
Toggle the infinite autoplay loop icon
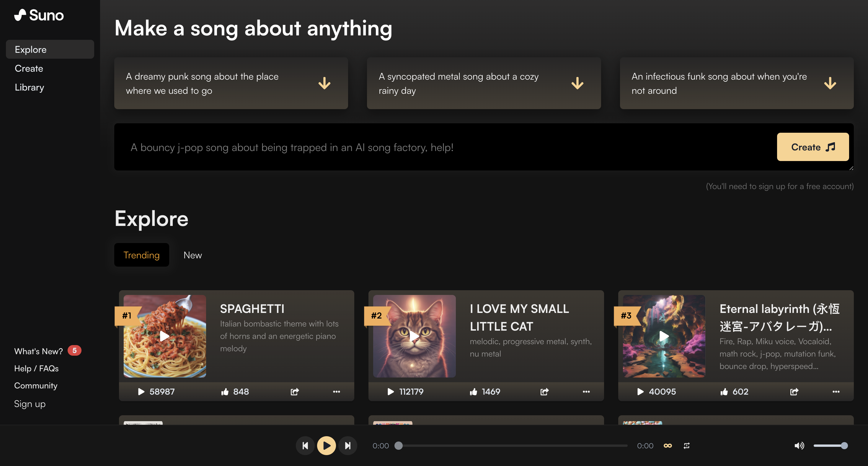pyautogui.click(x=668, y=445)
